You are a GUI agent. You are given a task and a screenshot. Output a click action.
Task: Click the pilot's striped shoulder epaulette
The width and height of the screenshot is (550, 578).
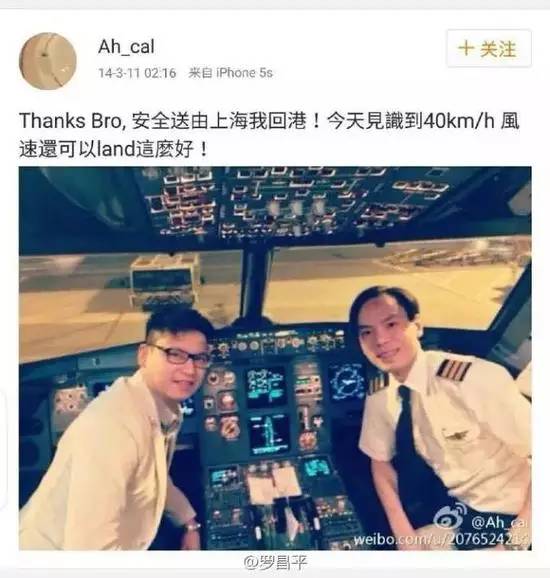click(x=453, y=369)
